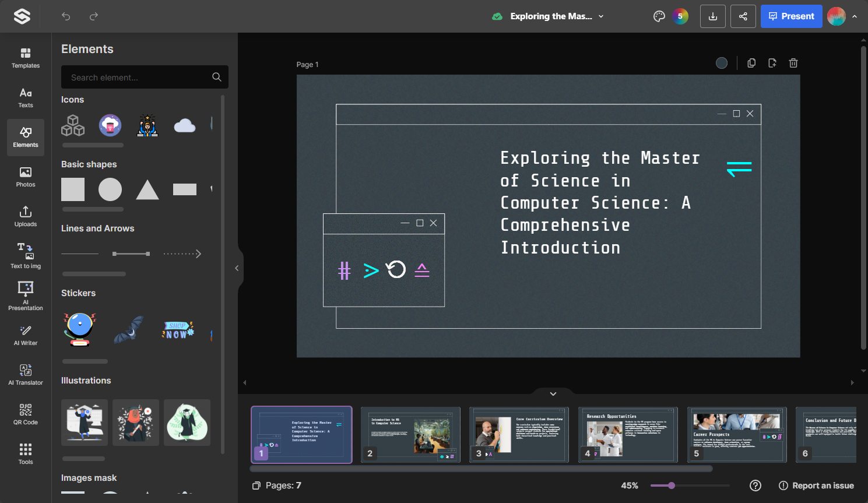Screen dimensions: 868x503
Task: Click the thumbnail strip horizontal scrollbar
Action: pyautogui.click(x=482, y=469)
